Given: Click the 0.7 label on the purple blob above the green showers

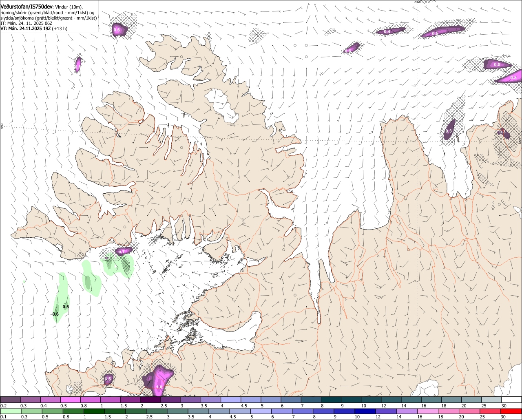Looking at the screenshot, I should click(122, 252).
